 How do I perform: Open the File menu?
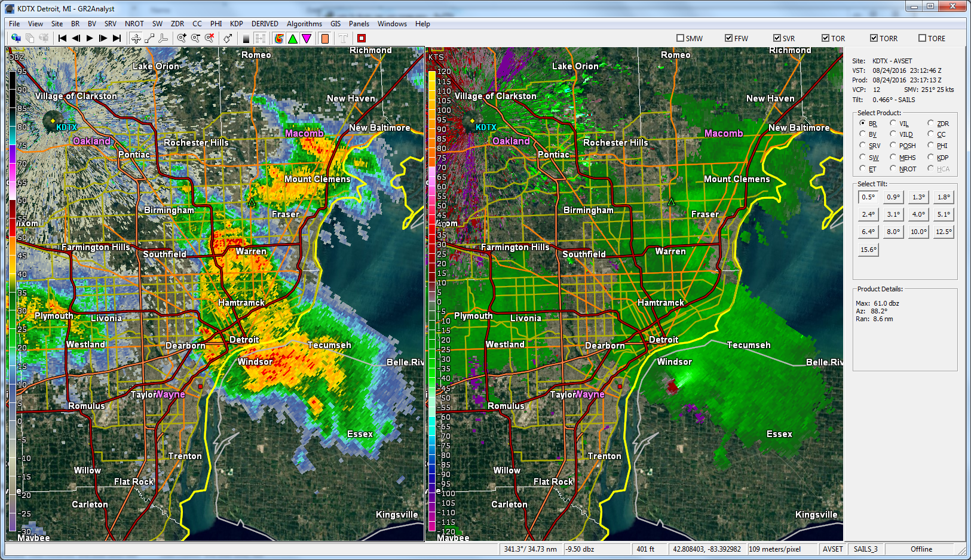click(14, 24)
